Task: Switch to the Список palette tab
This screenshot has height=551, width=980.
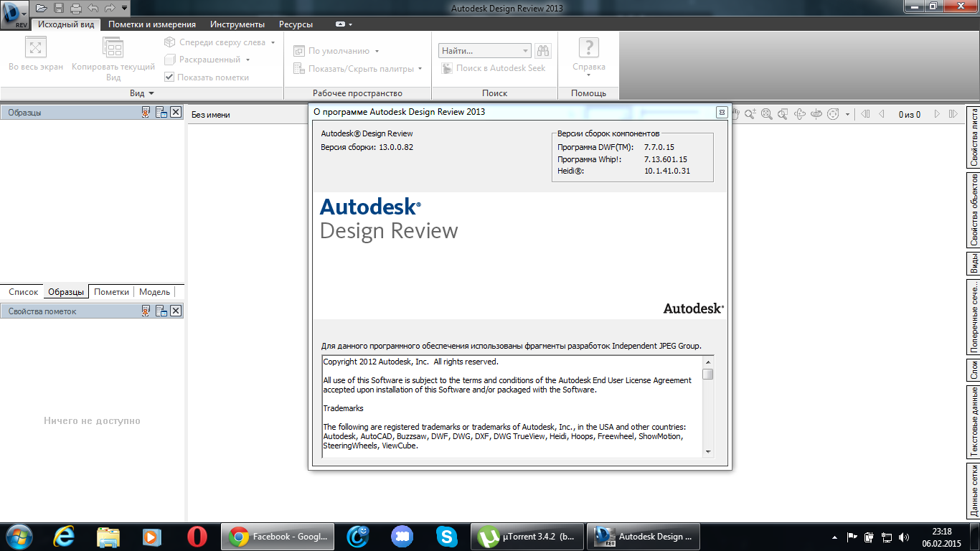Action: coord(24,292)
